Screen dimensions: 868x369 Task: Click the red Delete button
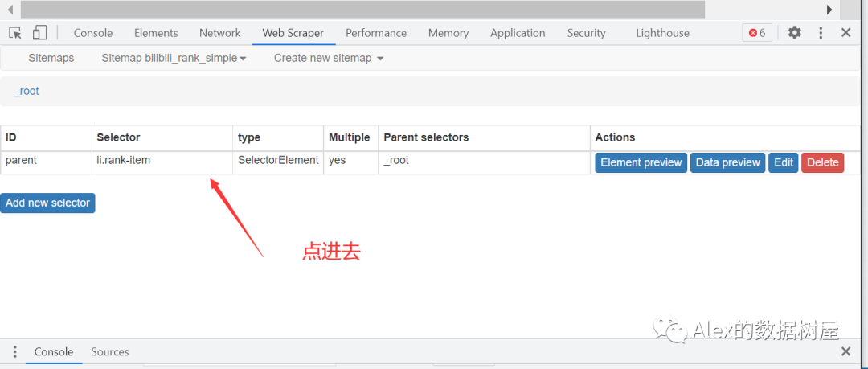coord(822,162)
